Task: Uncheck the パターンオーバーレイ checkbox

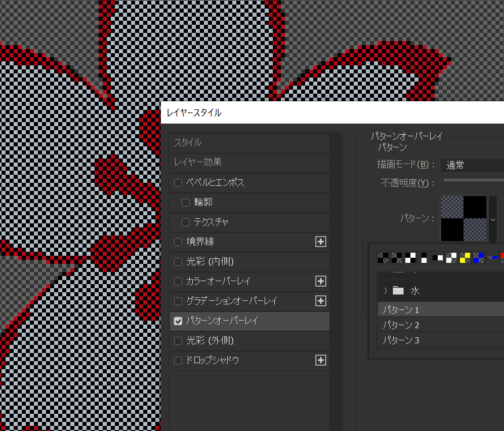Action: 178,321
